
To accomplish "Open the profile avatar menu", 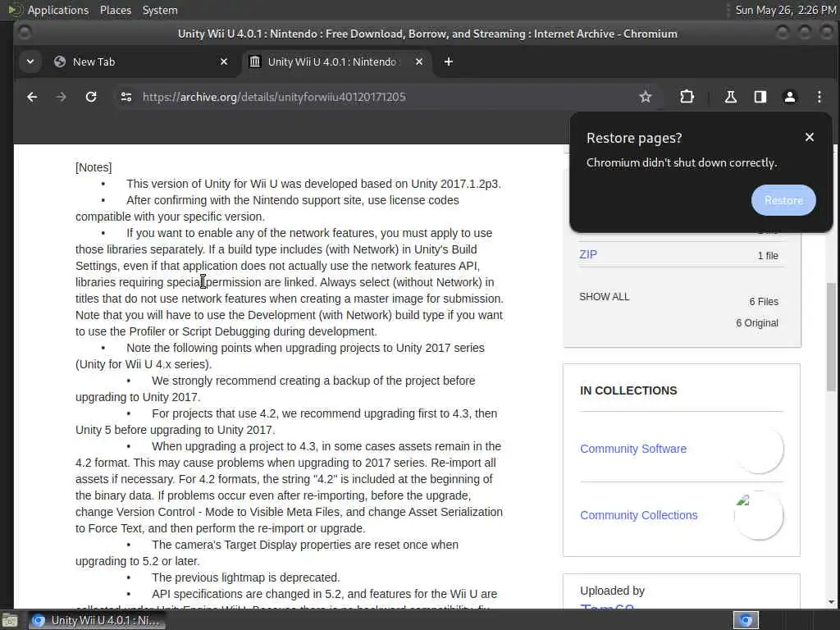I will (x=790, y=97).
